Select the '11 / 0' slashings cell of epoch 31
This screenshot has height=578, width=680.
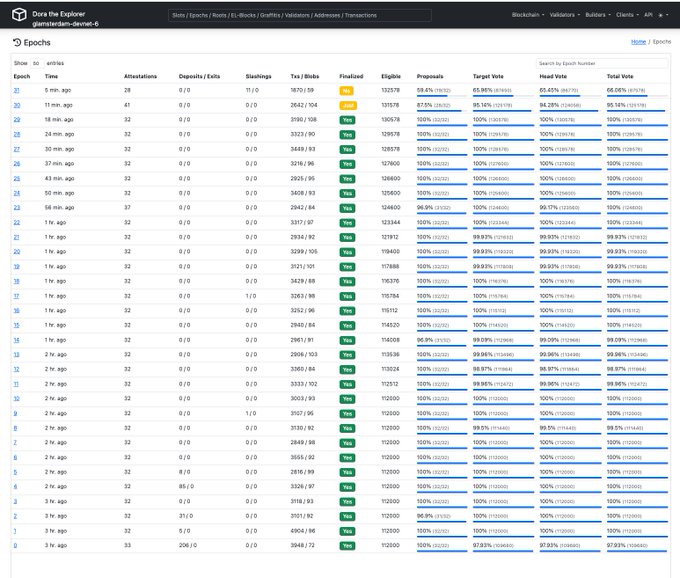point(252,90)
